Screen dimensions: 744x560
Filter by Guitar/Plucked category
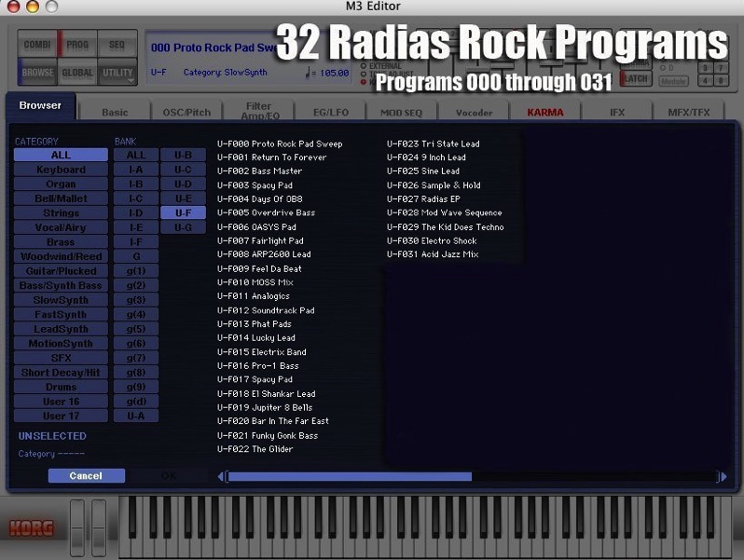(61, 271)
